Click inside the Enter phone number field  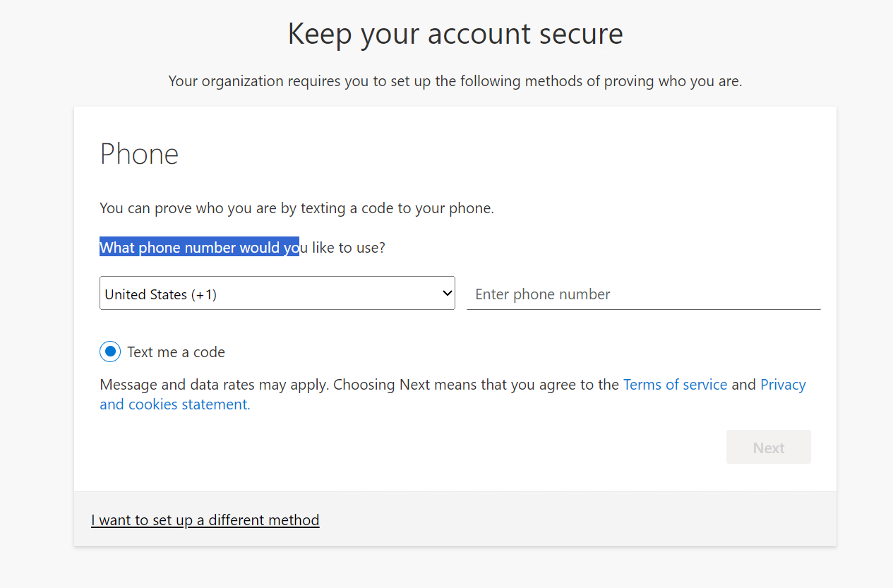click(635, 294)
